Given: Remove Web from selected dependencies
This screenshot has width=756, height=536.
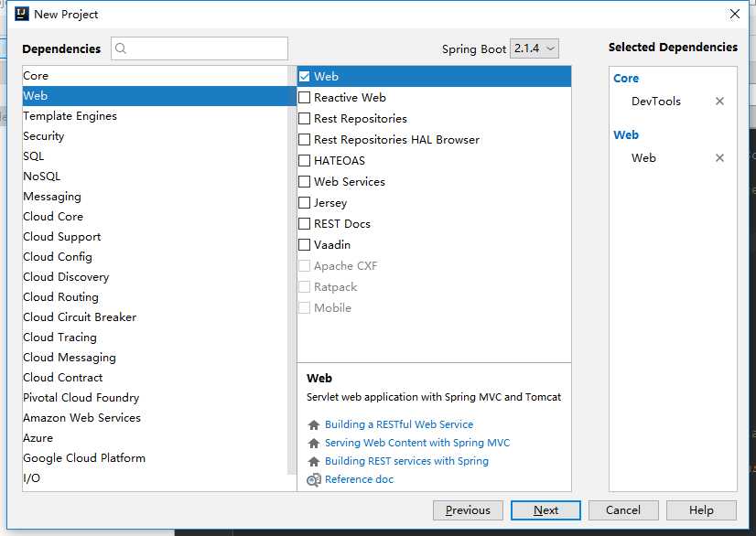Looking at the screenshot, I should pos(719,157).
